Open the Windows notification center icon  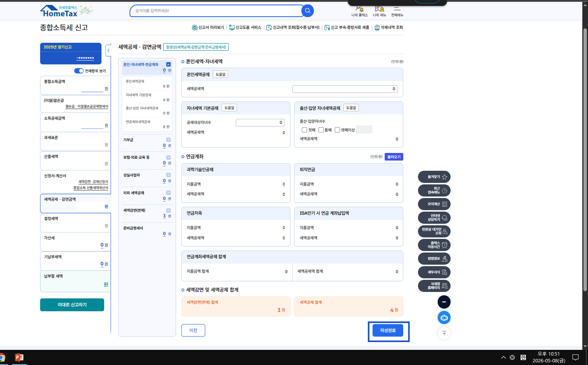(575, 357)
